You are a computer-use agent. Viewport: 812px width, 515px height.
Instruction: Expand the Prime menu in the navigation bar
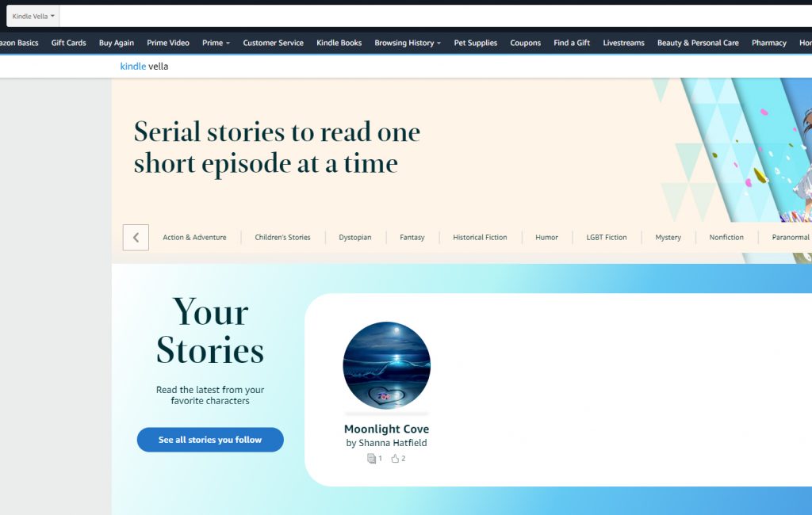click(216, 43)
